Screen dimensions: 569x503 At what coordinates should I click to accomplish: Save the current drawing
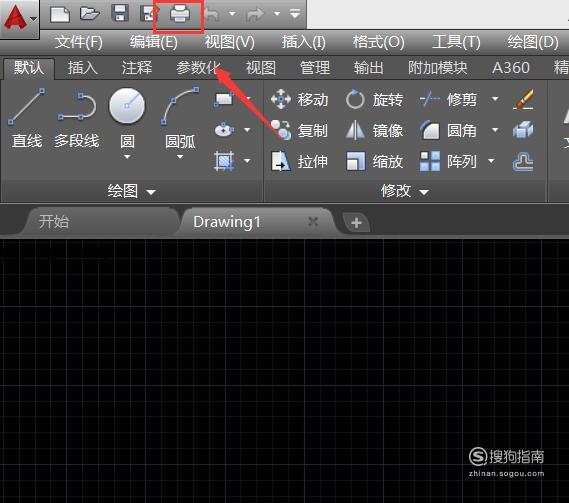(x=120, y=14)
